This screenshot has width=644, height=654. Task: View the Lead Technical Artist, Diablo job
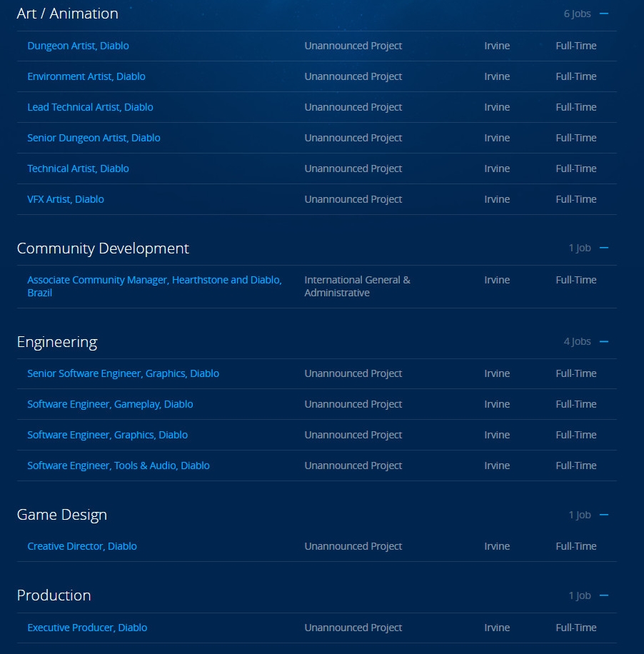(90, 107)
